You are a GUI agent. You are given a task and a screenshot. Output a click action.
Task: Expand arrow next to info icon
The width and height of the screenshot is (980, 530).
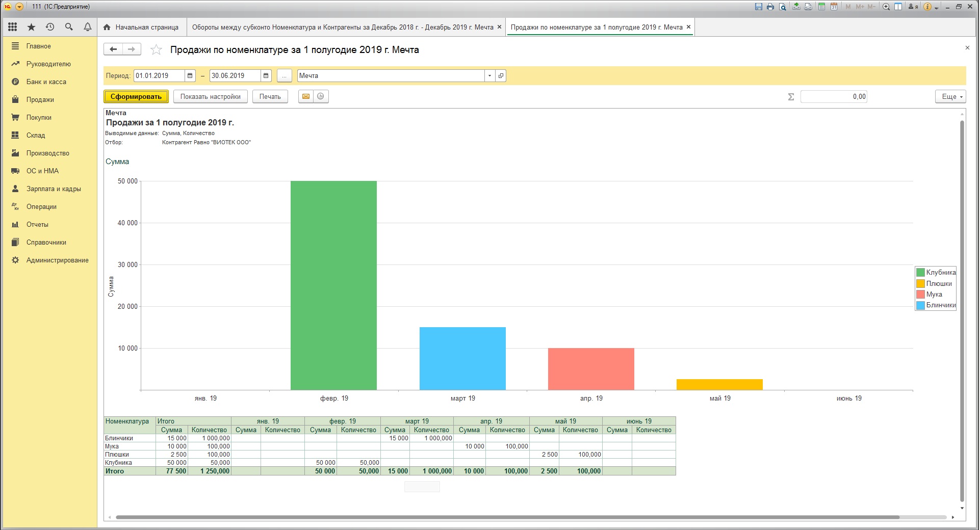[937, 8]
